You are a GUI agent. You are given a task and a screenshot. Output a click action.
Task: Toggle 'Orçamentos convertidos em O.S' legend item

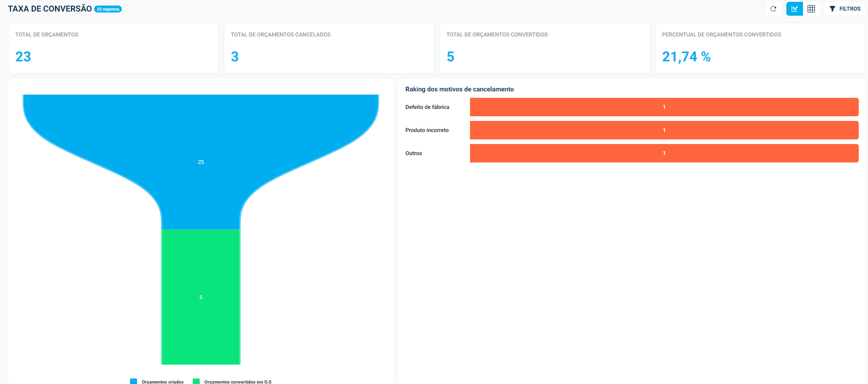tap(238, 381)
